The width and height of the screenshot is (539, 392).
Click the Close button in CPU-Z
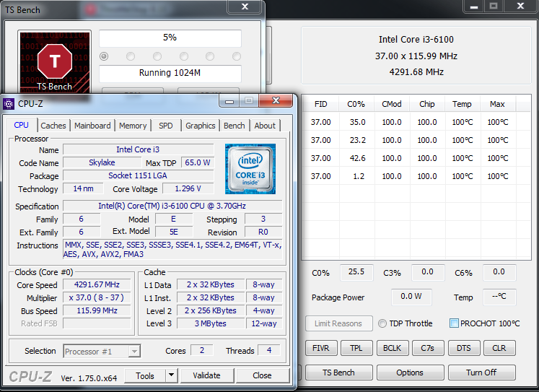(262, 375)
